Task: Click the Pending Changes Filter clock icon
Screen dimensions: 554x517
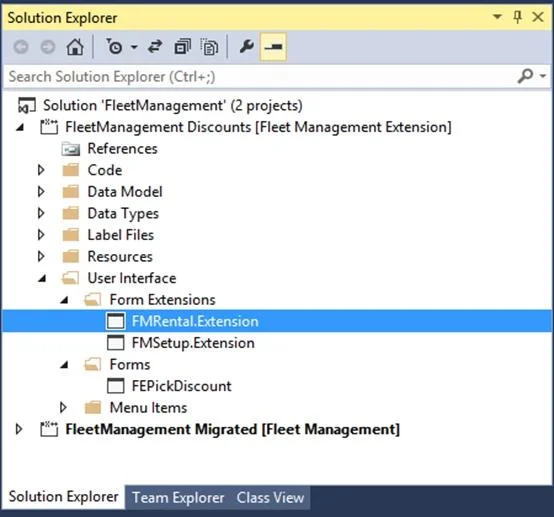Action: point(115,47)
